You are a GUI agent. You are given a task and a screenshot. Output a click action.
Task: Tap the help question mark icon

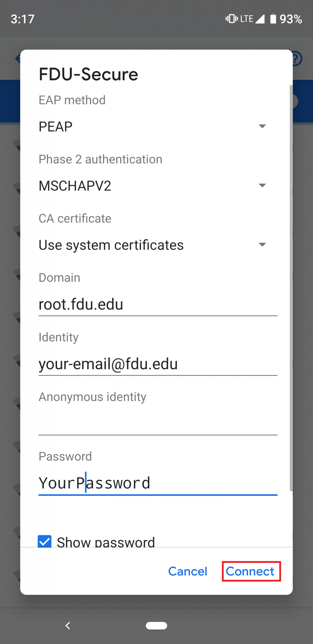pyautogui.click(x=297, y=59)
